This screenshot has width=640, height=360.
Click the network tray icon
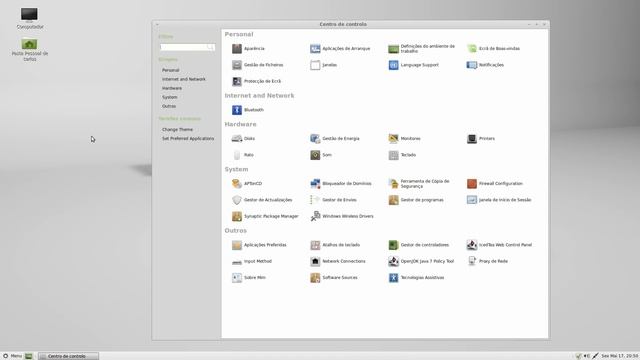click(x=596, y=356)
